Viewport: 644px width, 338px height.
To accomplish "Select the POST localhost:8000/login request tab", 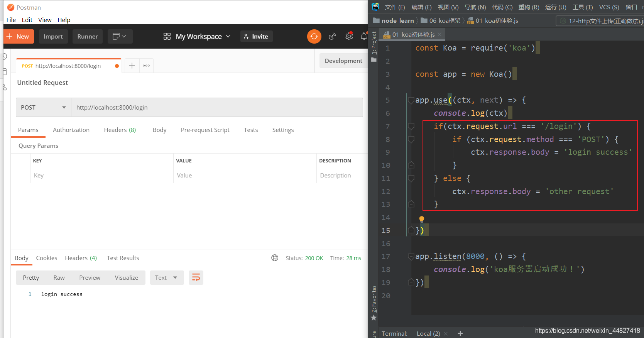I will pyautogui.click(x=69, y=66).
